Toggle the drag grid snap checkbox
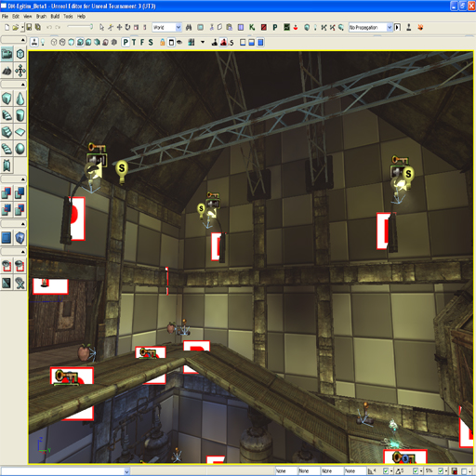The width and height of the screenshot is (476, 476). 386,471
